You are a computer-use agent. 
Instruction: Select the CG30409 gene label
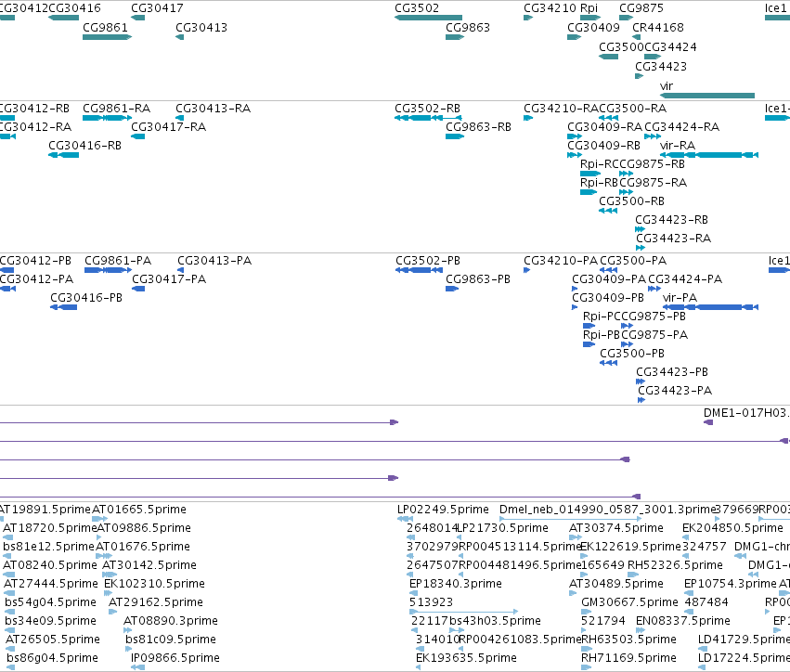pyautogui.click(x=593, y=27)
